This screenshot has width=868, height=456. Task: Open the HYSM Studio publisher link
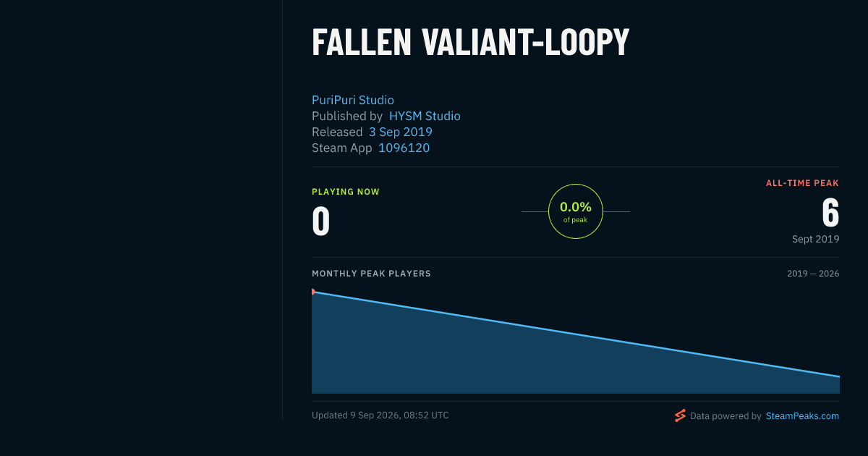[425, 116]
